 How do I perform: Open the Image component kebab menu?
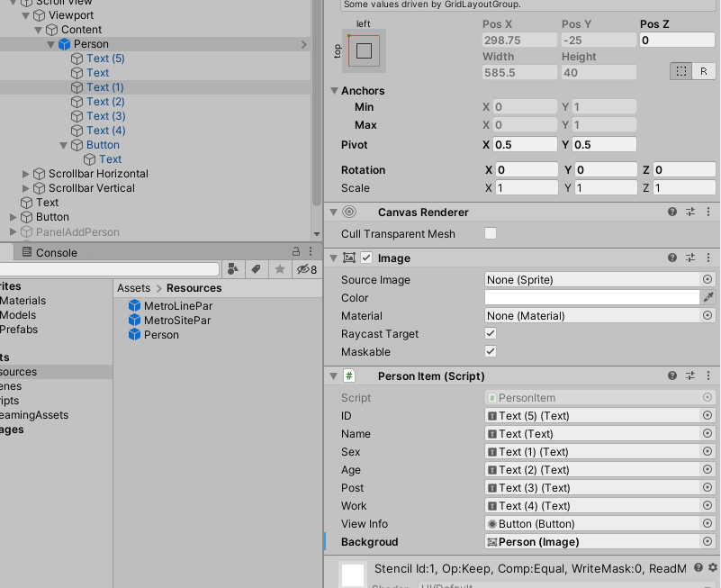coord(708,257)
